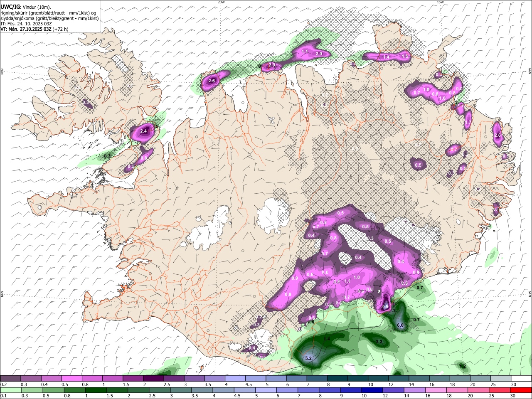Pick the red swatch after 30 on rain scale
The width and height of the screenshot is (532, 399).
pos(521,390)
